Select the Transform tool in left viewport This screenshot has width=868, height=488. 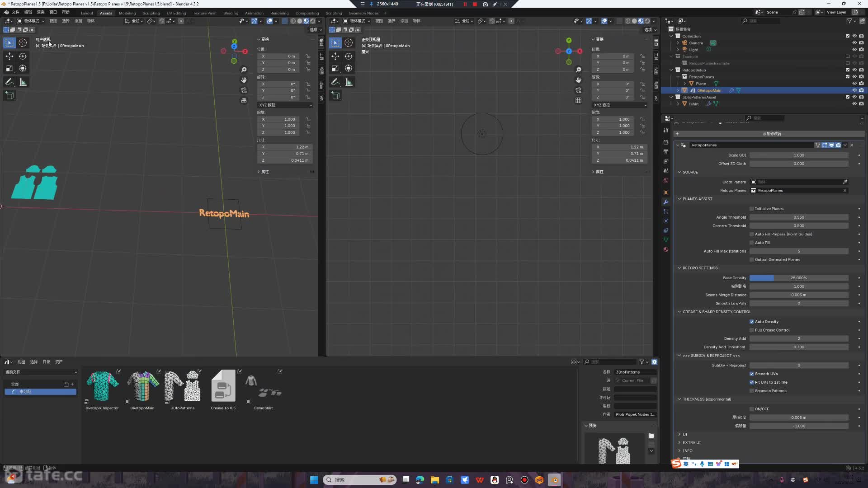[23, 68]
